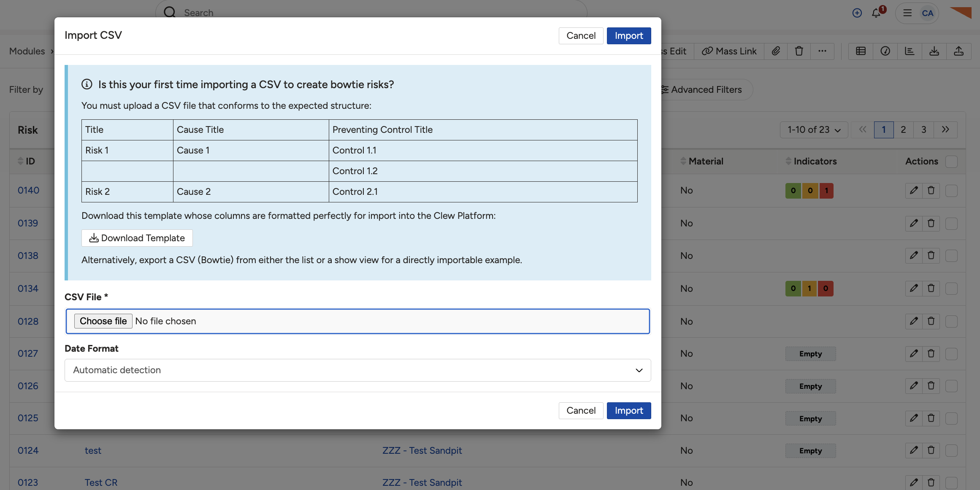Click the download export icon in toolbar
This screenshot has height=490, width=980.
click(x=934, y=51)
